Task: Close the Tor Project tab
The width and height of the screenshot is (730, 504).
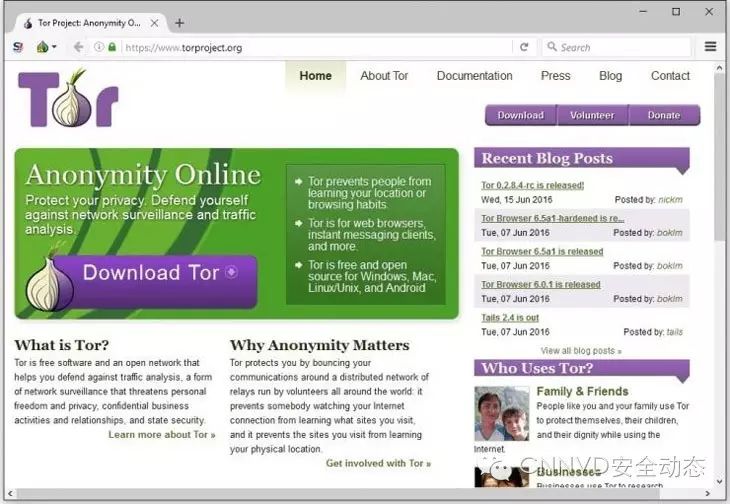Action: (x=155, y=23)
